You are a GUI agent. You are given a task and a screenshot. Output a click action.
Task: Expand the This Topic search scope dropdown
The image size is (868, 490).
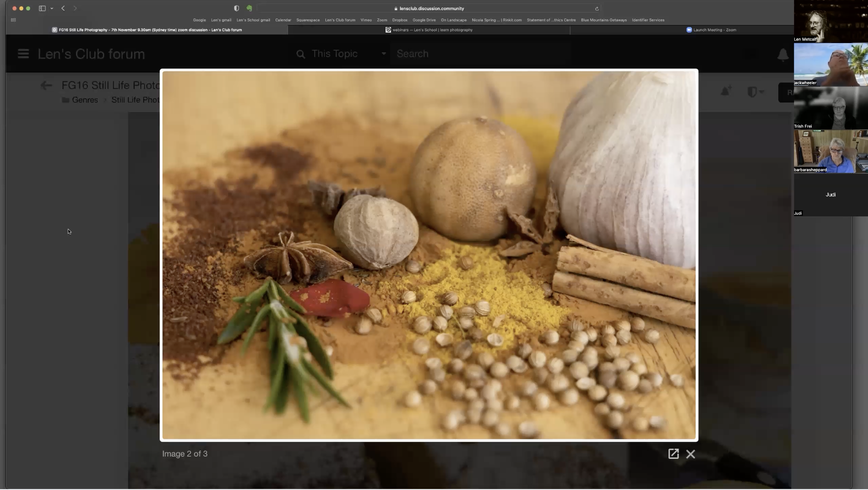383,54
